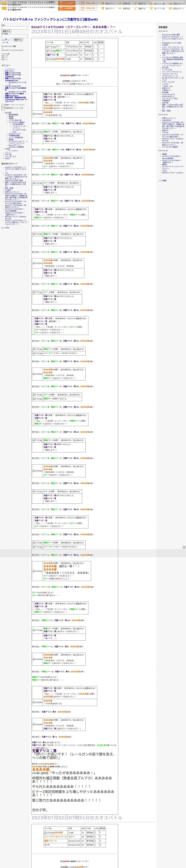Open リルビ in update history
The width and height of the screenshot is (186, 868).
point(164,80)
